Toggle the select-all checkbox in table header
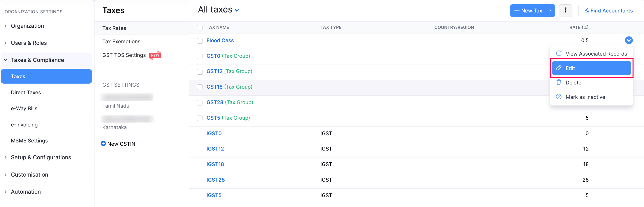This screenshot has width=644, height=207. tap(199, 28)
